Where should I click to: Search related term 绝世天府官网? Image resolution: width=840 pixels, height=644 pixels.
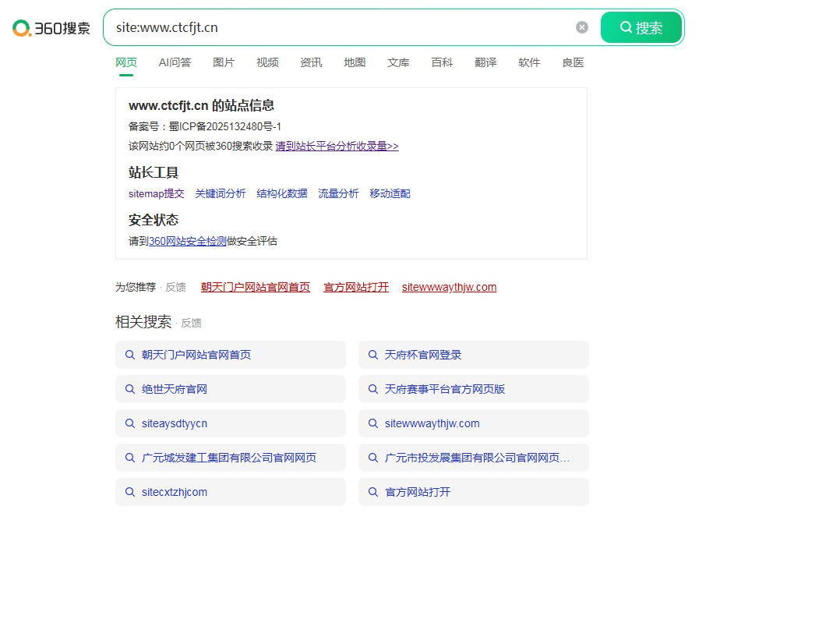231,389
